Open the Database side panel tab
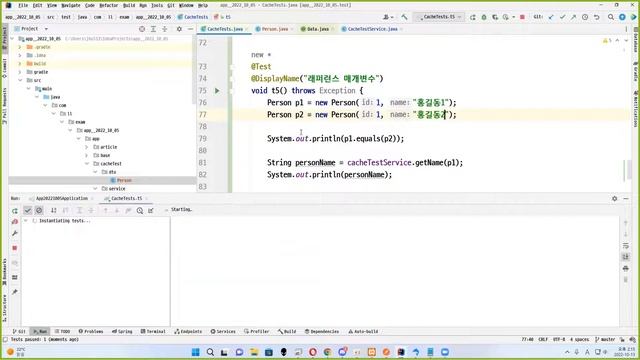The height and width of the screenshot is (360, 640). [x=636, y=40]
